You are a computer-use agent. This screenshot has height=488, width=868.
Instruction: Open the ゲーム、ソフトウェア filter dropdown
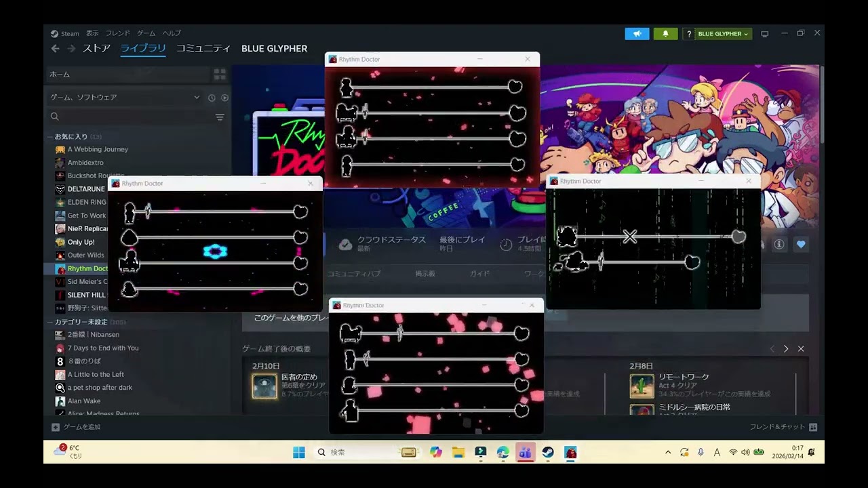(x=125, y=98)
